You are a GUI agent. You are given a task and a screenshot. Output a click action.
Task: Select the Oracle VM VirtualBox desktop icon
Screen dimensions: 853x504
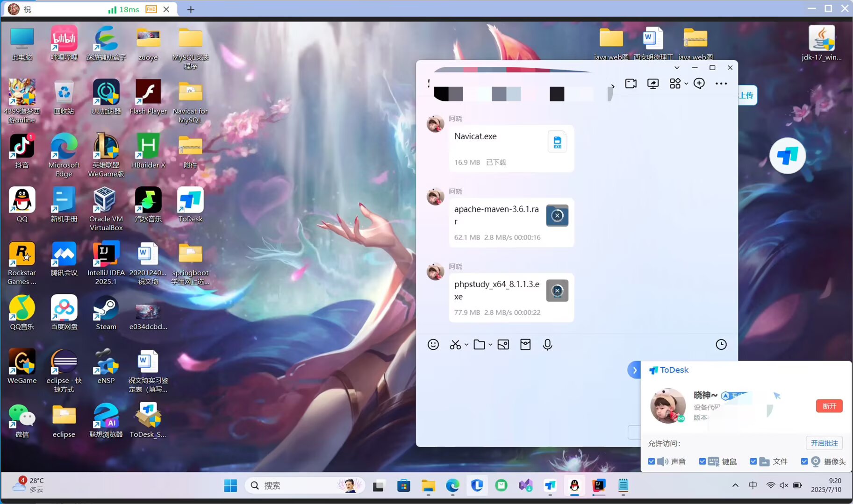(106, 209)
